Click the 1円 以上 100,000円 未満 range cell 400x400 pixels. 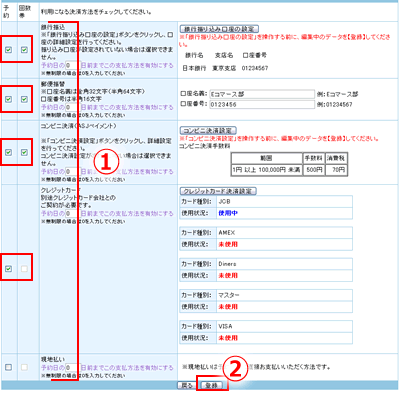click(x=267, y=170)
